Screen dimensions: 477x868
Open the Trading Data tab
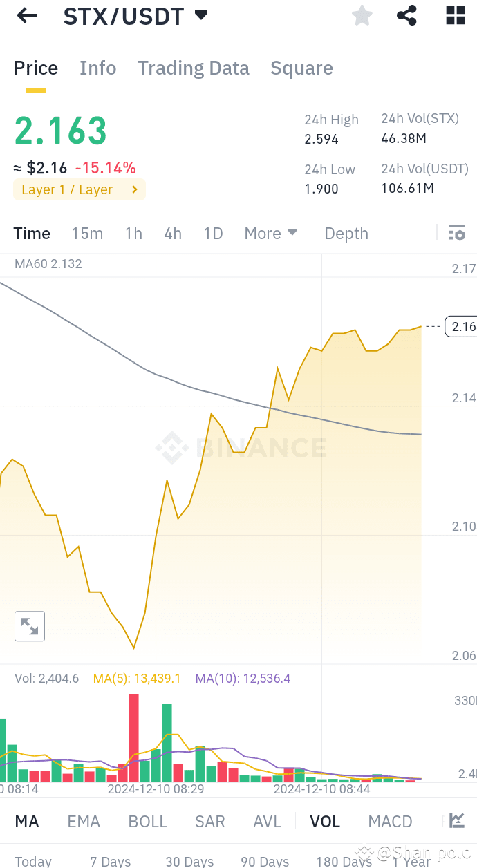(x=193, y=68)
